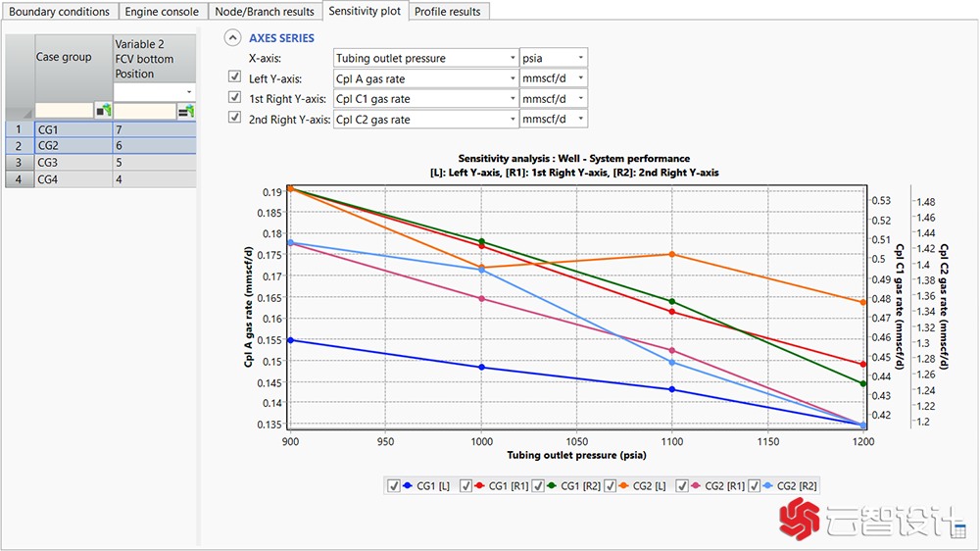This screenshot has height=551, width=980.
Task: Click the Case group column filter icon
Action: [x=103, y=111]
